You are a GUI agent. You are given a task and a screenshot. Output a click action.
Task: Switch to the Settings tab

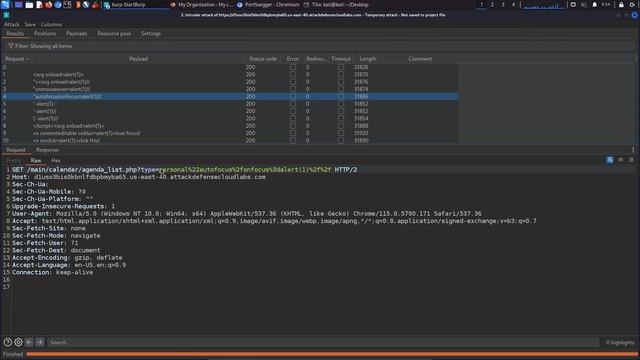pos(151,33)
